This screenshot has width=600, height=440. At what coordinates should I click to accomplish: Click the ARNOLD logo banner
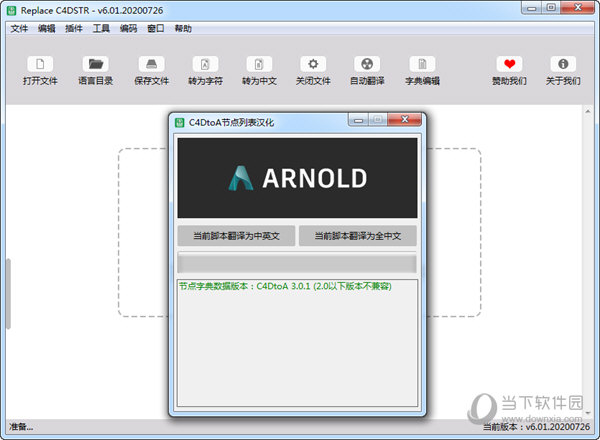297,178
